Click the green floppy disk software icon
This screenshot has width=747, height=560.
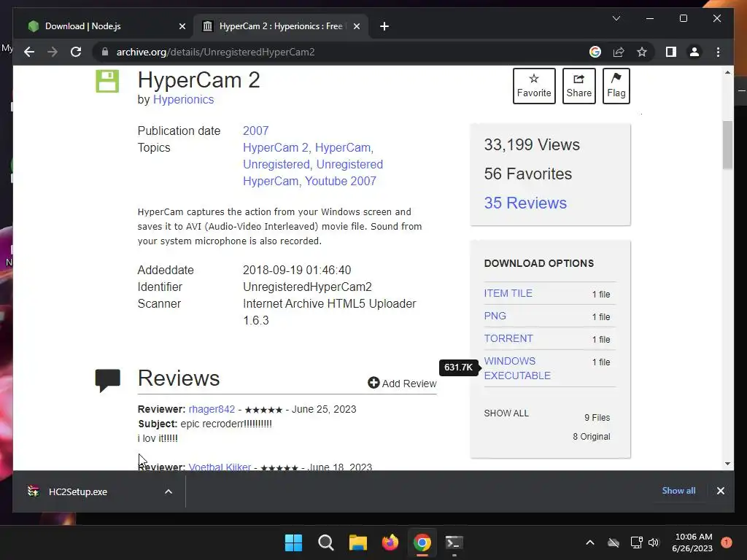click(x=107, y=81)
